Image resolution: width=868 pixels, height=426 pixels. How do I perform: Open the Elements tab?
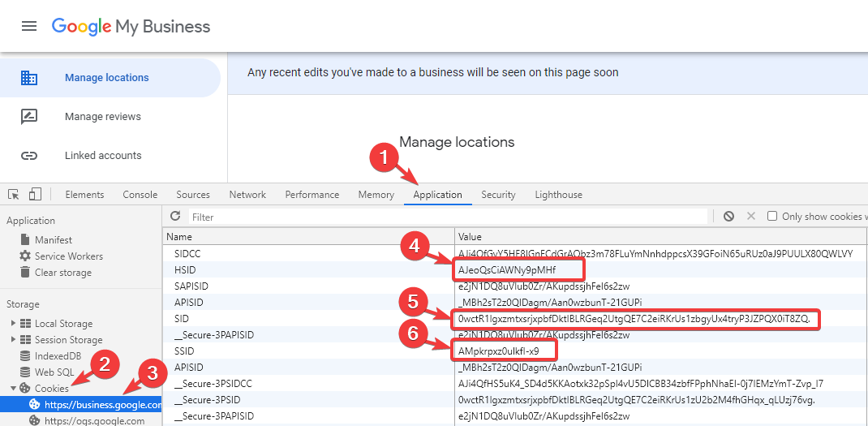pos(84,195)
